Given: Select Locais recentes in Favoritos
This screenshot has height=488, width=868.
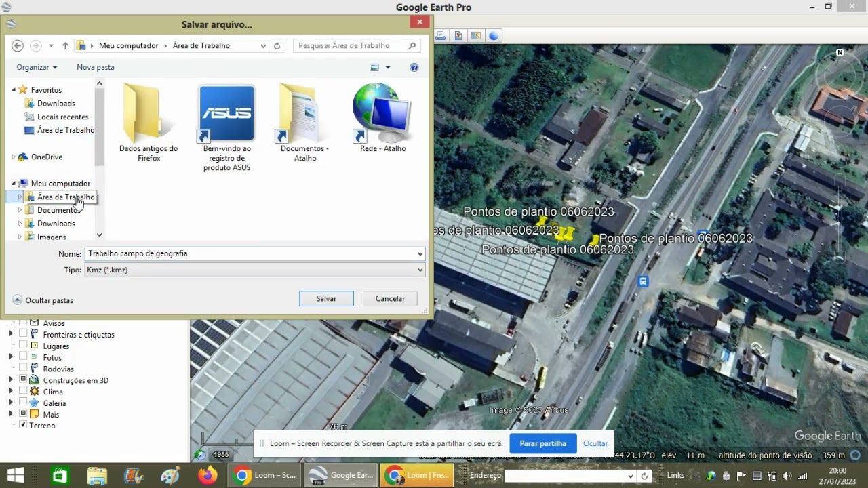Looking at the screenshot, I should coord(62,117).
